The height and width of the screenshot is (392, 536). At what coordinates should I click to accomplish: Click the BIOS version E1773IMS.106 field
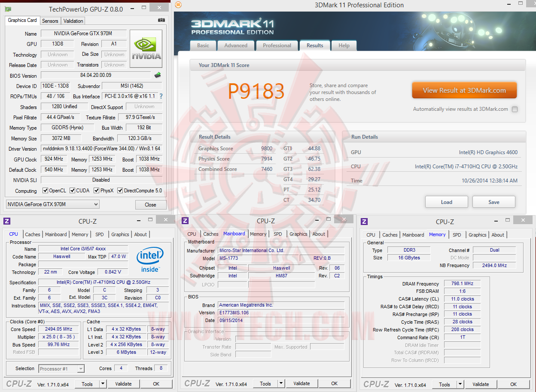(281, 313)
